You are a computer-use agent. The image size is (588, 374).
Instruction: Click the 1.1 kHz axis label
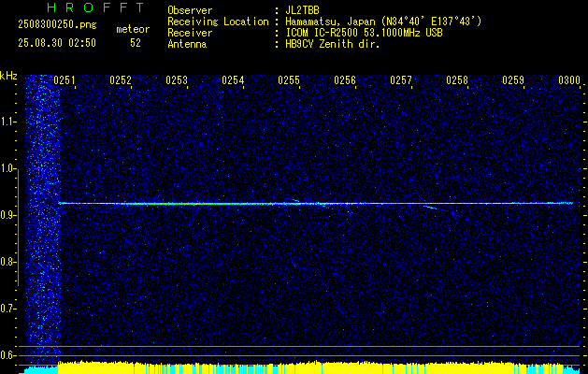click(x=7, y=122)
